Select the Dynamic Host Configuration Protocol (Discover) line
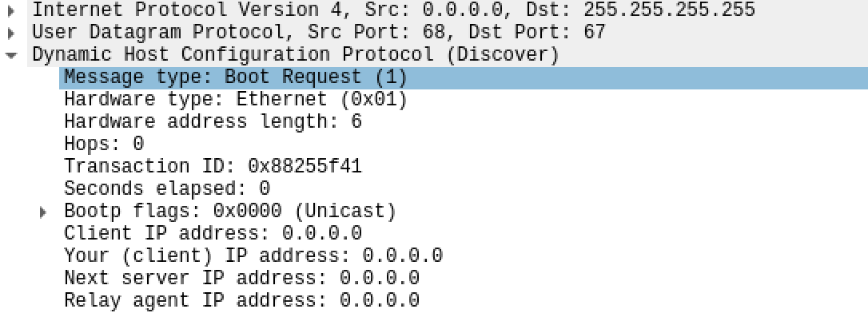The image size is (868, 313). point(448,55)
